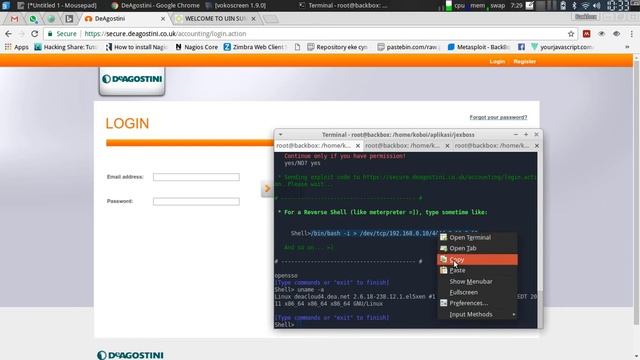Open Chrome's three-dot menu
Screen dimensions: 640x360
[631, 34]
